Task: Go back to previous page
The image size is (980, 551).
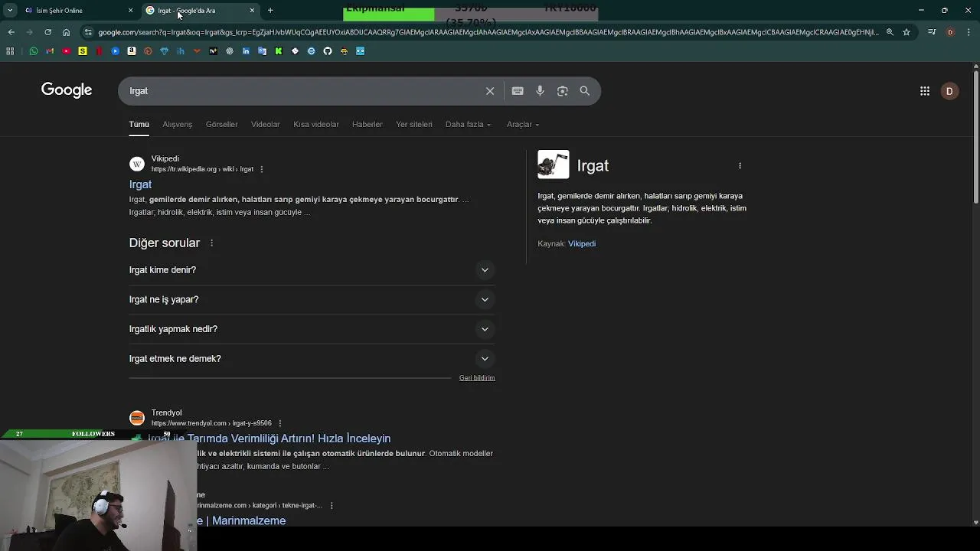Action: pyautogui.click(x=11, y=32)
